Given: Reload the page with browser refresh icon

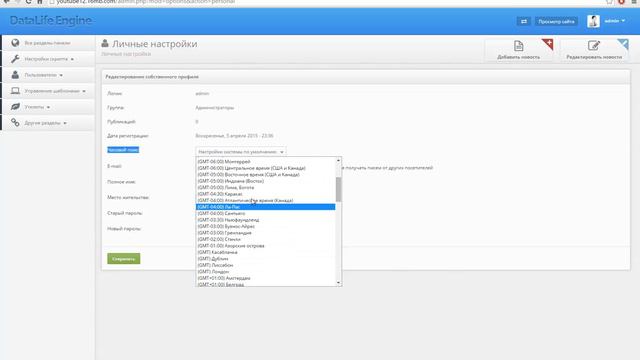Looking at the screenshot, I should (x=28, y=2).
